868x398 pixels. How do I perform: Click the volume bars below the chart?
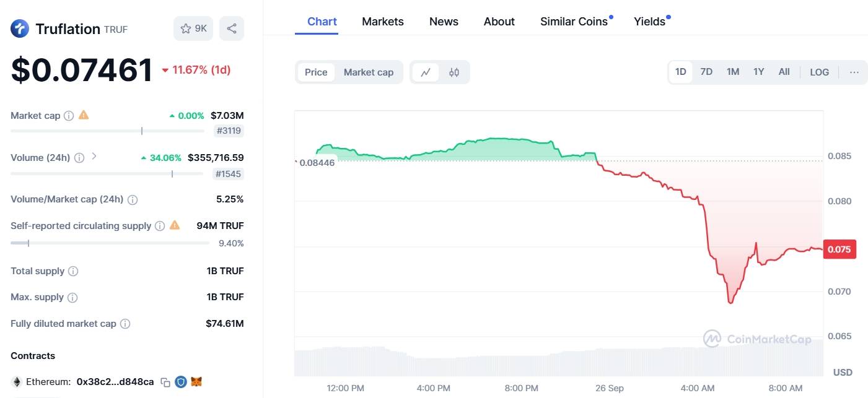559,359
